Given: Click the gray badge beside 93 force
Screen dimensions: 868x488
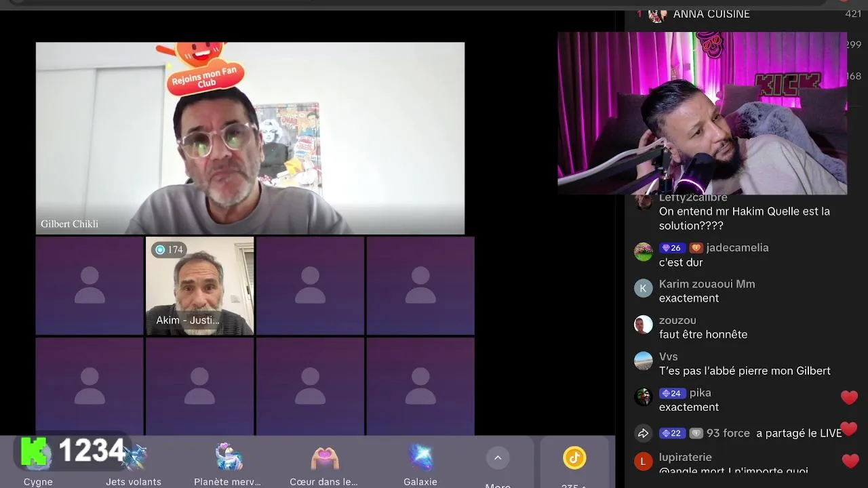Looking at the screenshot, I should pyautogui.click(x=696, y=433).
